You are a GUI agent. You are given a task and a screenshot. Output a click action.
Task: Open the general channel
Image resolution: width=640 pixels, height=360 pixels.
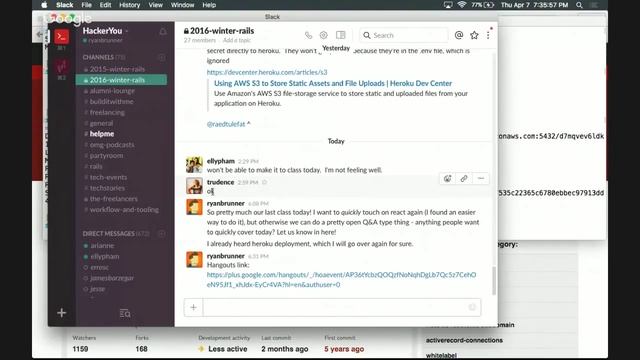click(x=101, y=123)
